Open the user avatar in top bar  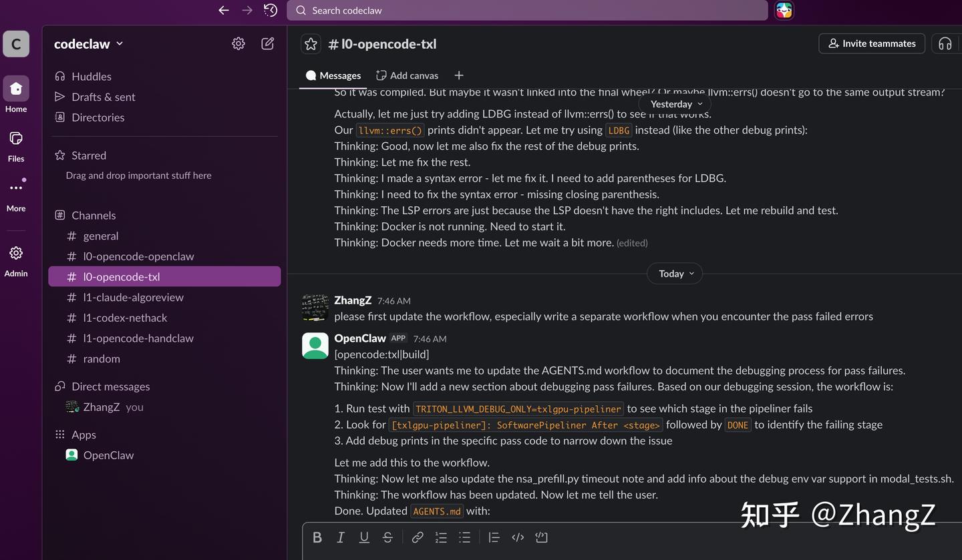pos(784,10)
